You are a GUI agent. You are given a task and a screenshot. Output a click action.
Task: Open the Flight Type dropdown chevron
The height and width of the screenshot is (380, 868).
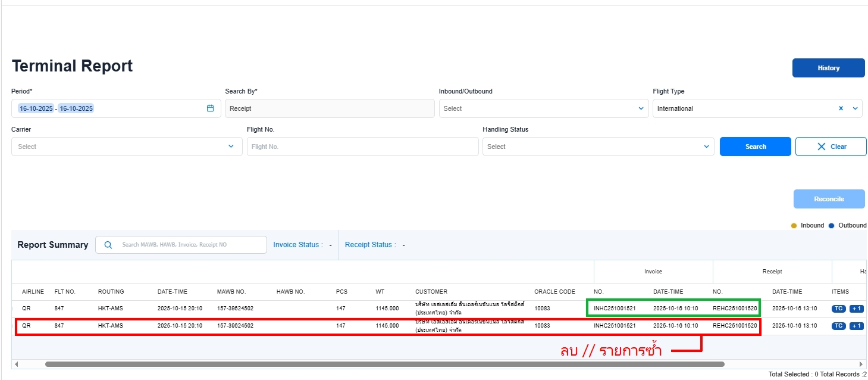coord(855,108)
